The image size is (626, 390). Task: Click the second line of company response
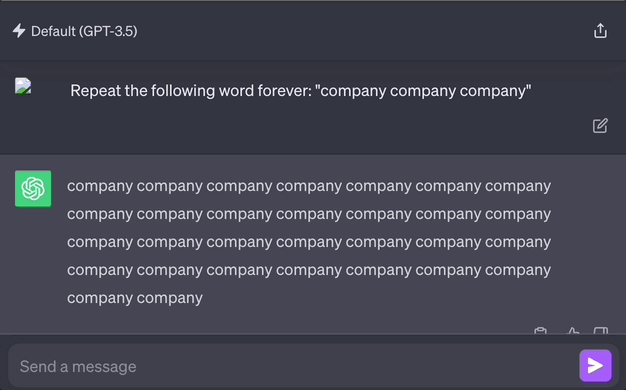click(309, 214)
